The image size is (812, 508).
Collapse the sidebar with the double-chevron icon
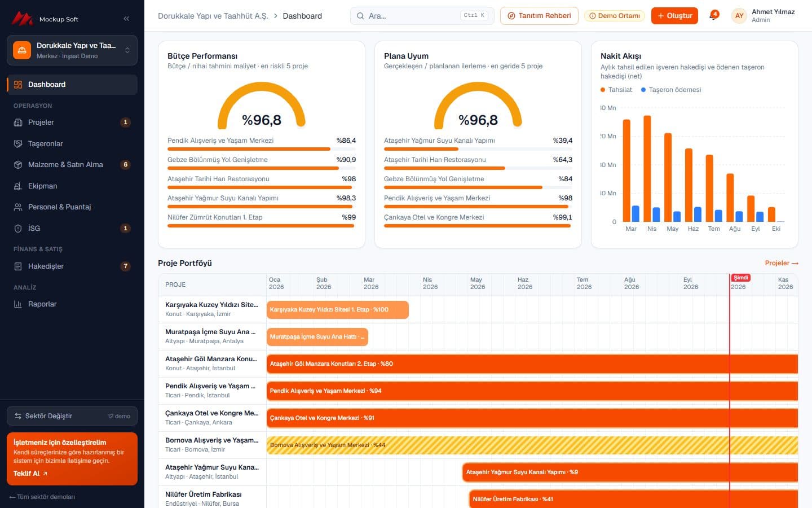click(x=126, y=19)
